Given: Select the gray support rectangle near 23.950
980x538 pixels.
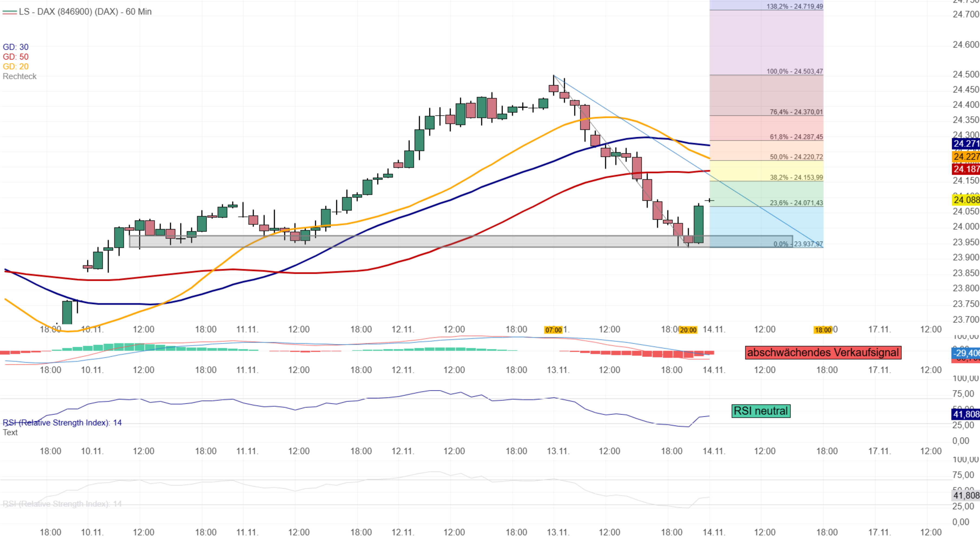Looking at the screenshot, I should click(x=380, y=241).
